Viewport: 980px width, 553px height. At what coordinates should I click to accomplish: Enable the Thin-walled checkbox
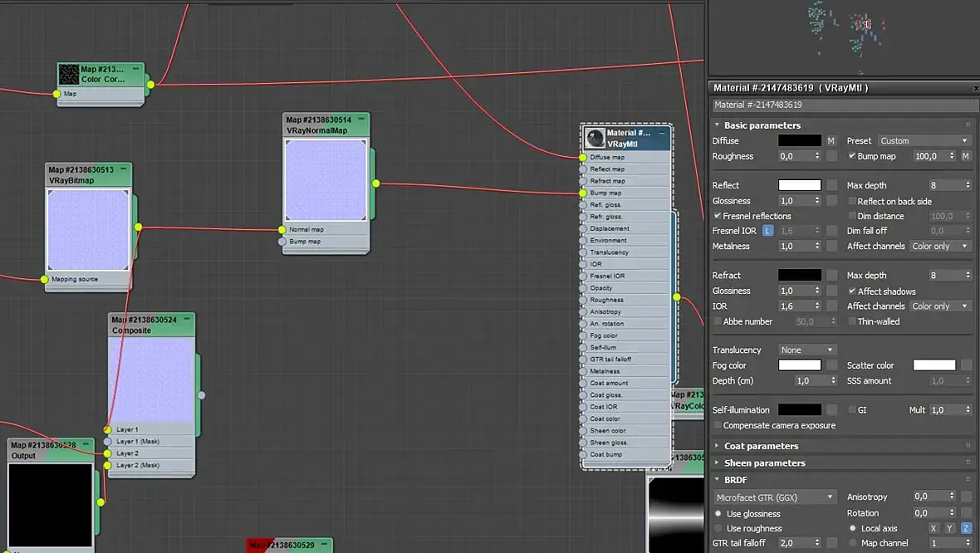click(x=852, y=321)
